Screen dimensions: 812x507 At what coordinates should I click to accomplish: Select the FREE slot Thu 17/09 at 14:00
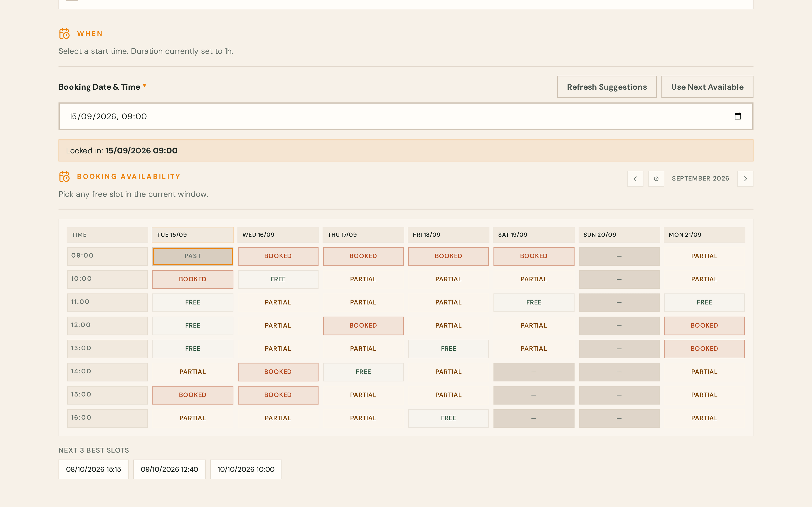(363, 372)
